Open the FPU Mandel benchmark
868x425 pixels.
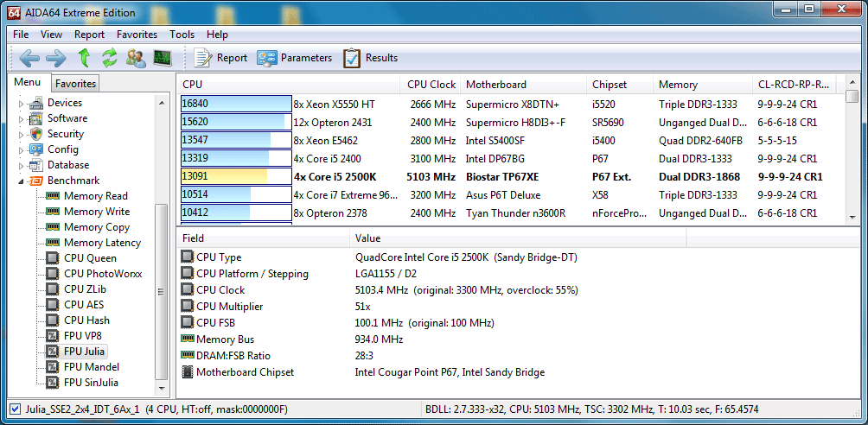click(92, 366)
